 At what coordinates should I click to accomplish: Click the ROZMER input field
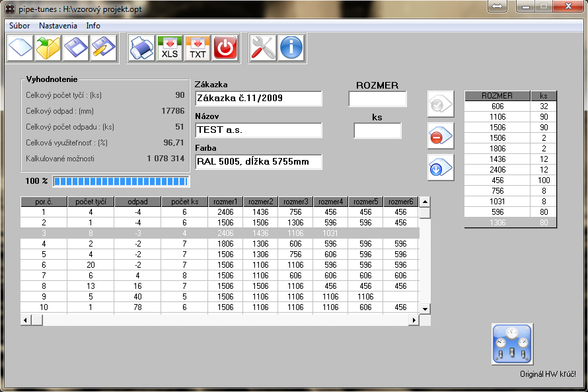click(x=377, y=99)
